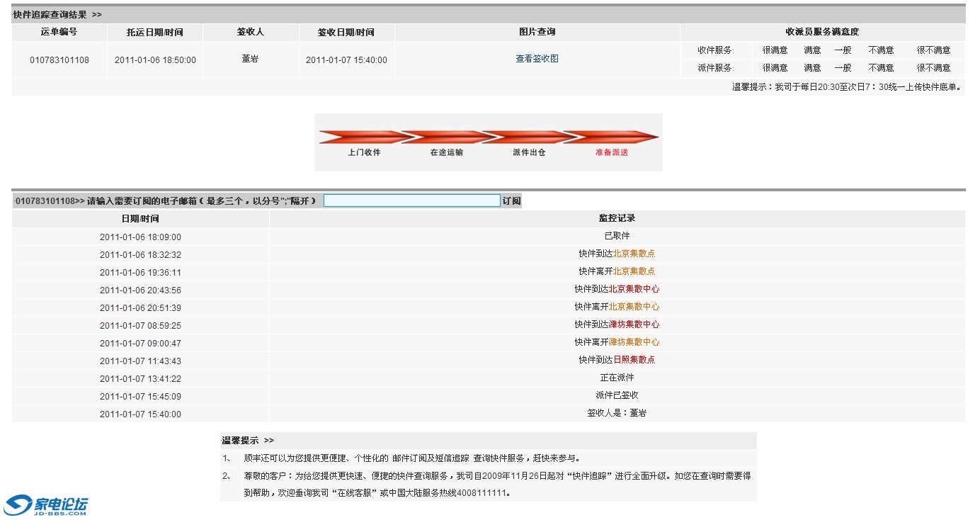Screen dimensions: 980x520
Task: Open 潍坊集散中心 link in the 快件到达 row
Action: click(634, 324)
